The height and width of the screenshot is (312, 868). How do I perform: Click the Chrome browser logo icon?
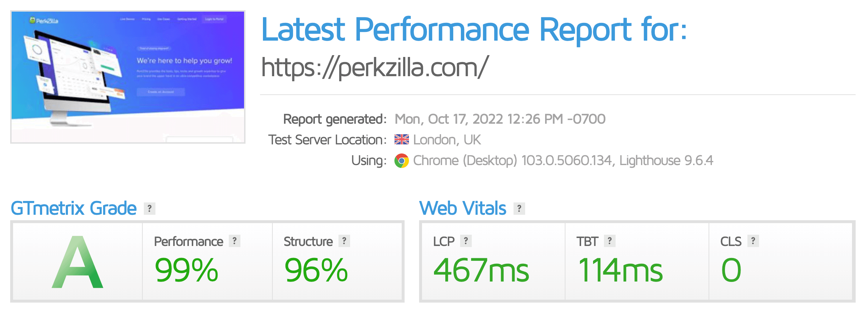pyautogui.click(x=401, y=161)
